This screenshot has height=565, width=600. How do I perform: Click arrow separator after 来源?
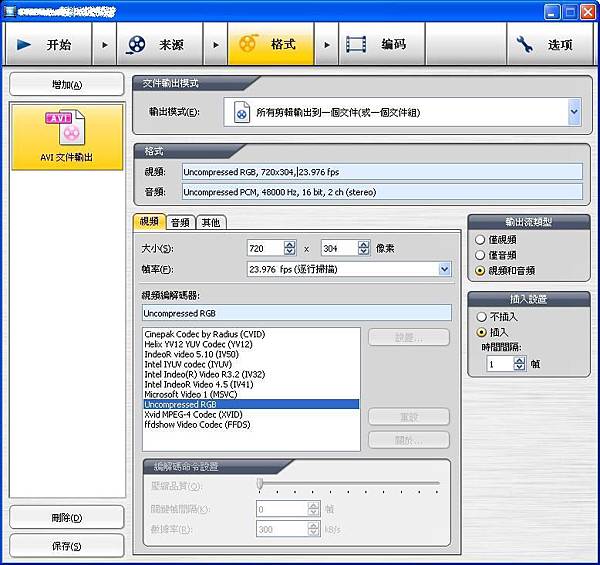point(215,44)
